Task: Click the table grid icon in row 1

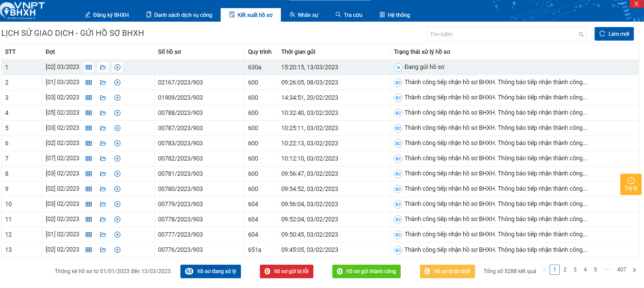Action: pyautogui.click(x=89, y=67)
